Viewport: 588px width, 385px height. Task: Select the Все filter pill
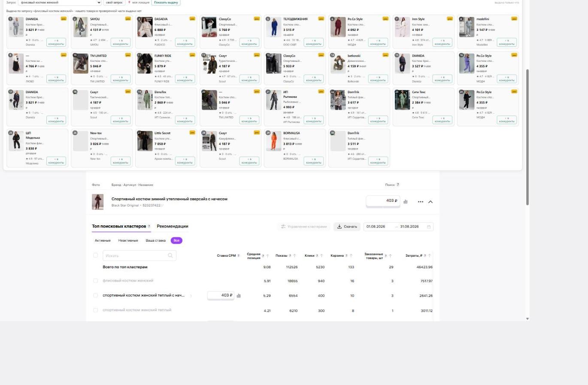tap(176, 240)
